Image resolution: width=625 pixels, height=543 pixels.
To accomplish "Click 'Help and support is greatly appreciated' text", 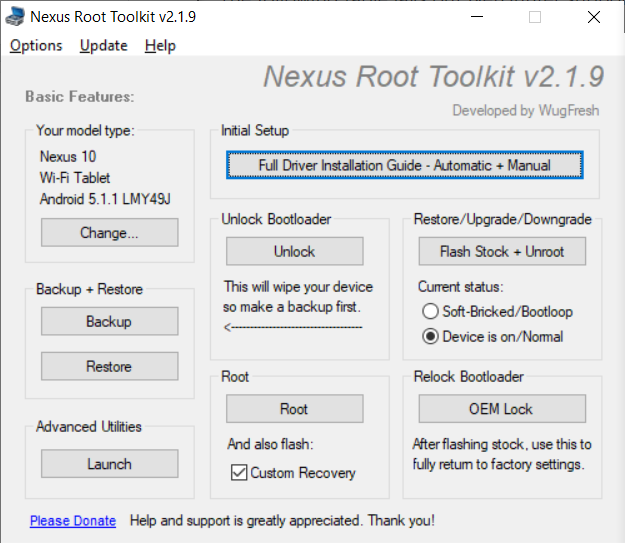I will tap(282, 521).
